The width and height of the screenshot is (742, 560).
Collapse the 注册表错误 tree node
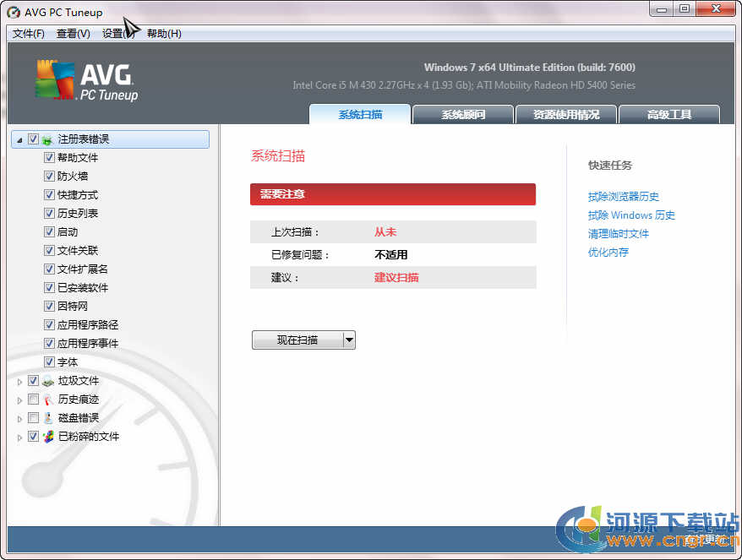[19, 140]
